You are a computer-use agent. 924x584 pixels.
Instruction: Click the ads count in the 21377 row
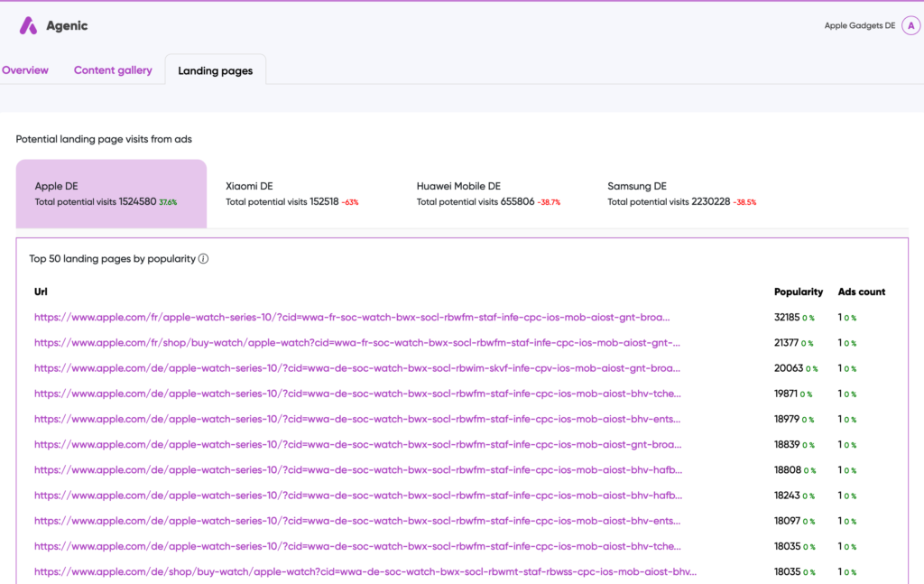point(840,342)
